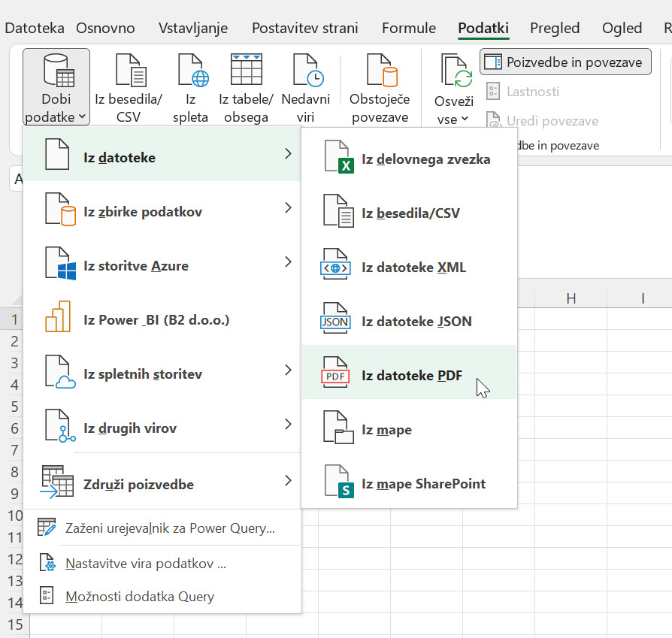Screen dimensions: 672x638
Task: Toggle the Poizvedbe in povezave pane button
Action: (565, 62)
